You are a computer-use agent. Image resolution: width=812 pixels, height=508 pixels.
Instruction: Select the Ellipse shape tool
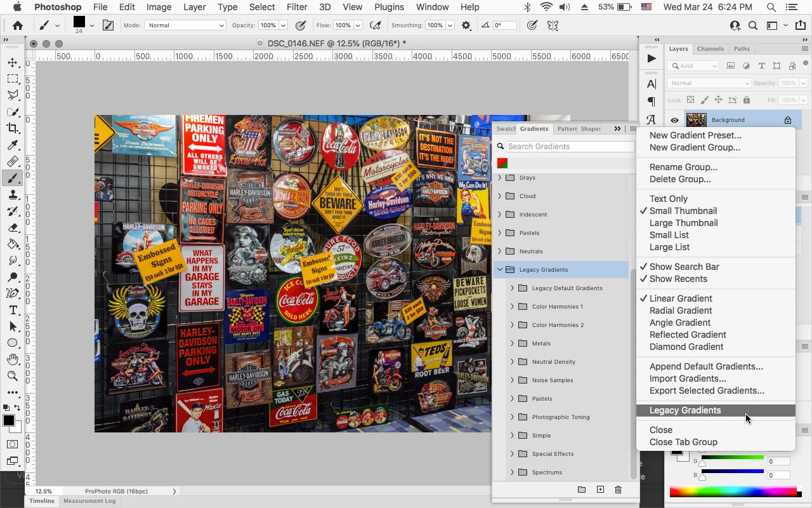pyautogui.click(x=13, y=343)
